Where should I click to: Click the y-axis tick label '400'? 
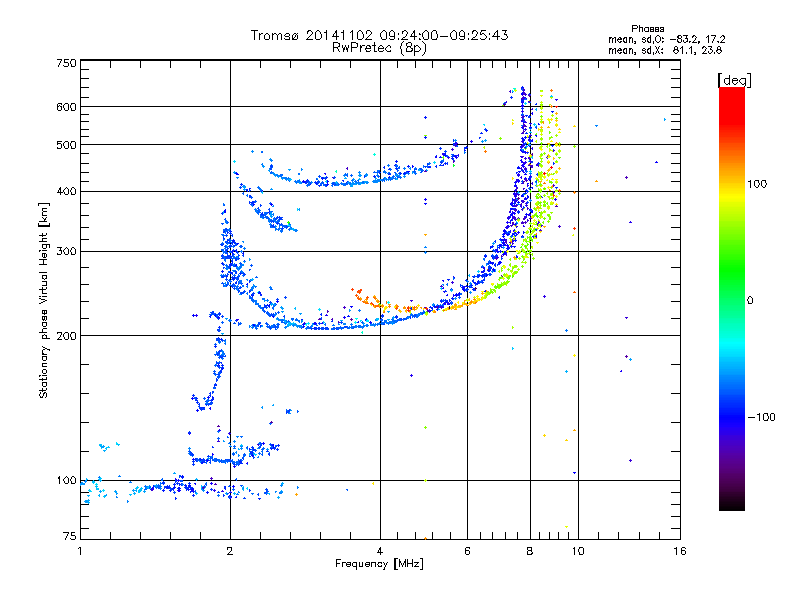(x=67, y=191)
